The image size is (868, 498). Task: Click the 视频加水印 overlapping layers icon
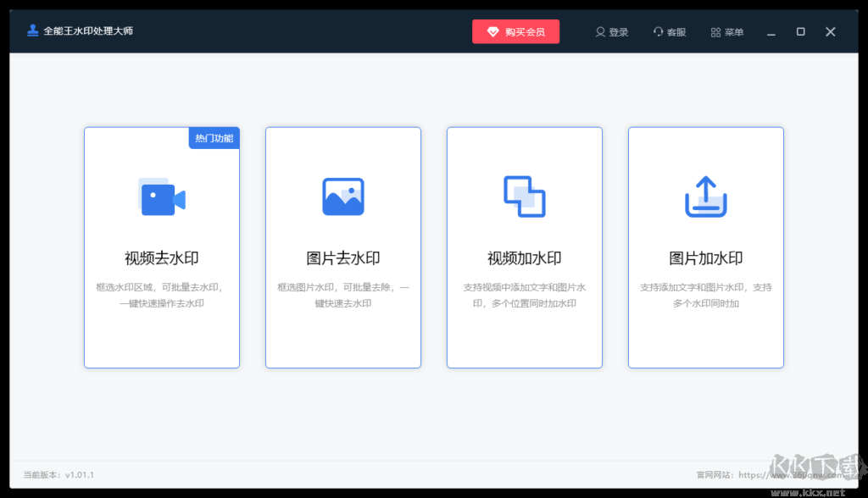pyautogui.click(x=524, y=196)
